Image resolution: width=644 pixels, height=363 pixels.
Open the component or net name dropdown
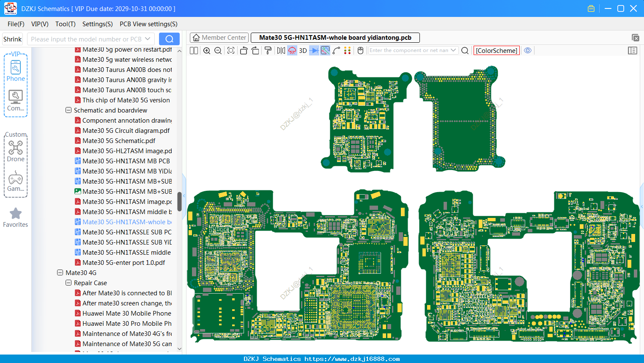(453, 50)
